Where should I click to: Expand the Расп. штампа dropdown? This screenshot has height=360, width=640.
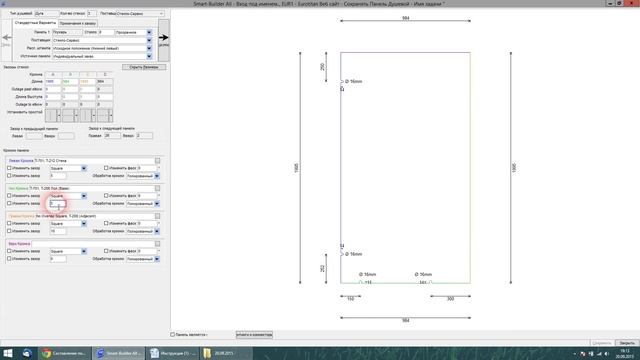tap(149, 48)
